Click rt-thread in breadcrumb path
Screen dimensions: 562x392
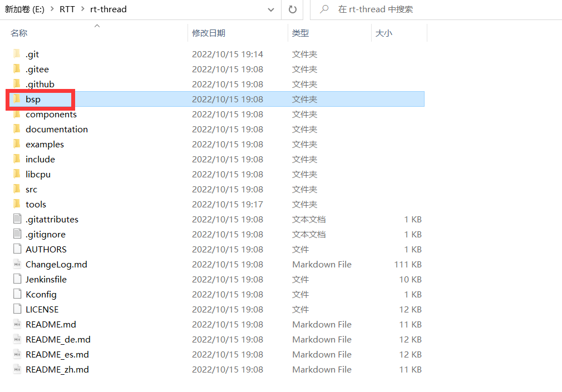pyautogui.click(x=109, y=9)
